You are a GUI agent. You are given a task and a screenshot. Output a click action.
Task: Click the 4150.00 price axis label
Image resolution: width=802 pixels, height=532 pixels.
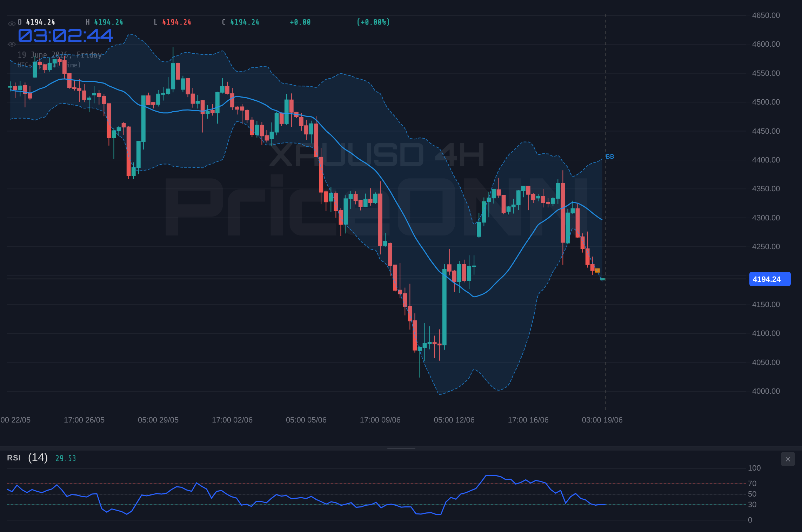(x=766, y=305)
